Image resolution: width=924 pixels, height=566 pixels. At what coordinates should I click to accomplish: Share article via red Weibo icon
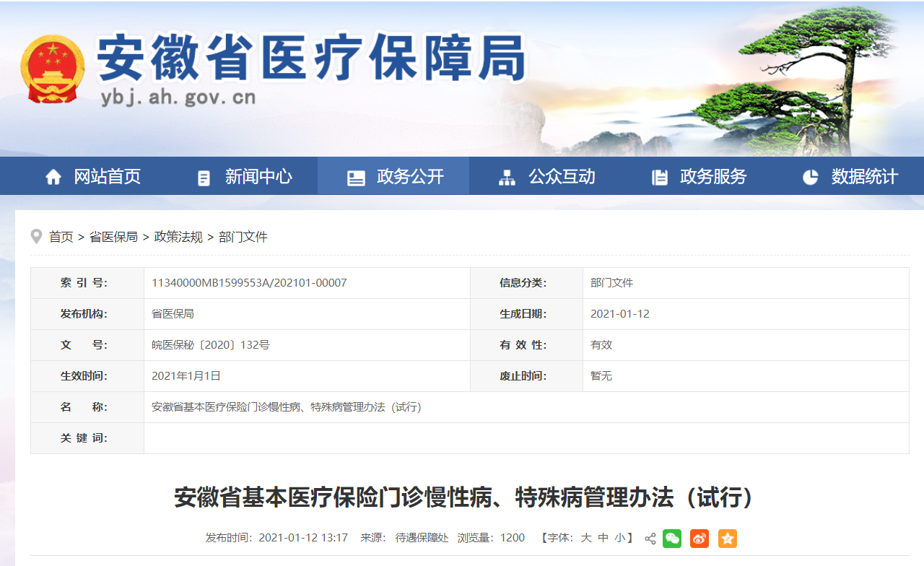click(699, 539)
